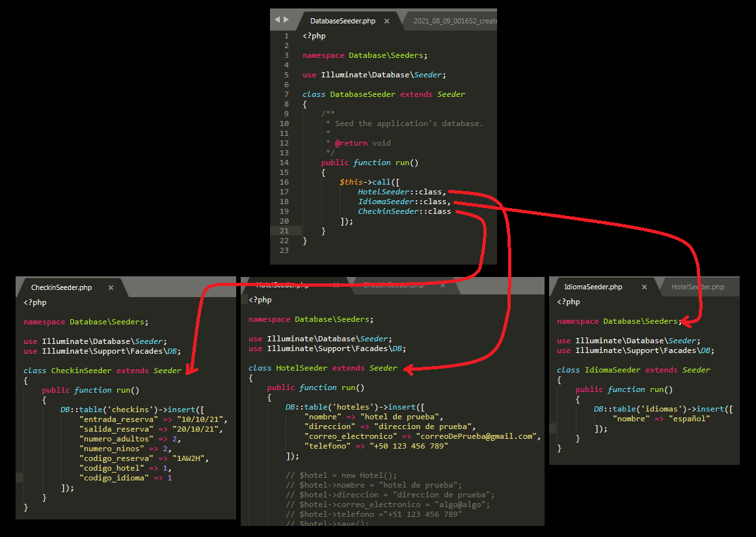
Task: Place cursor on CheckinSeeder::class in call array
Action: click(404, 211)
